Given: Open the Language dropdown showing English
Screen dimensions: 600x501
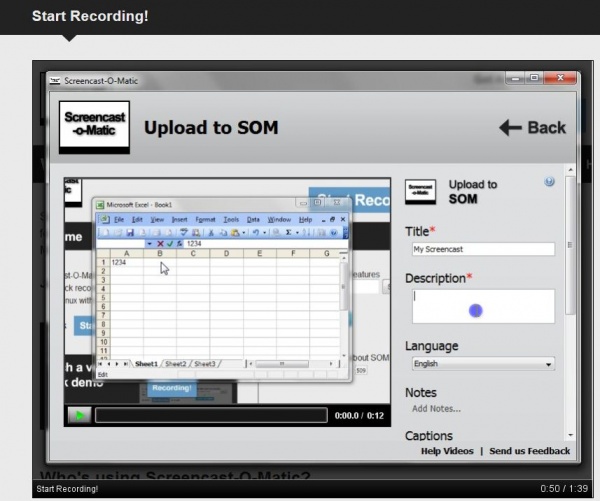Looking at the screenshot, I should [483, 364].
